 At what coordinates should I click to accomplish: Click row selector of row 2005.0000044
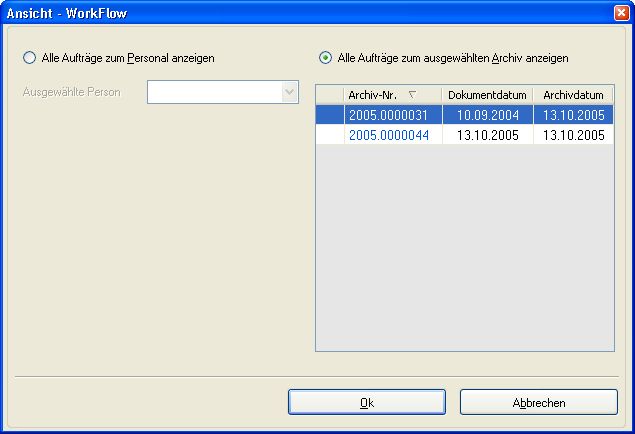[330, 135]
